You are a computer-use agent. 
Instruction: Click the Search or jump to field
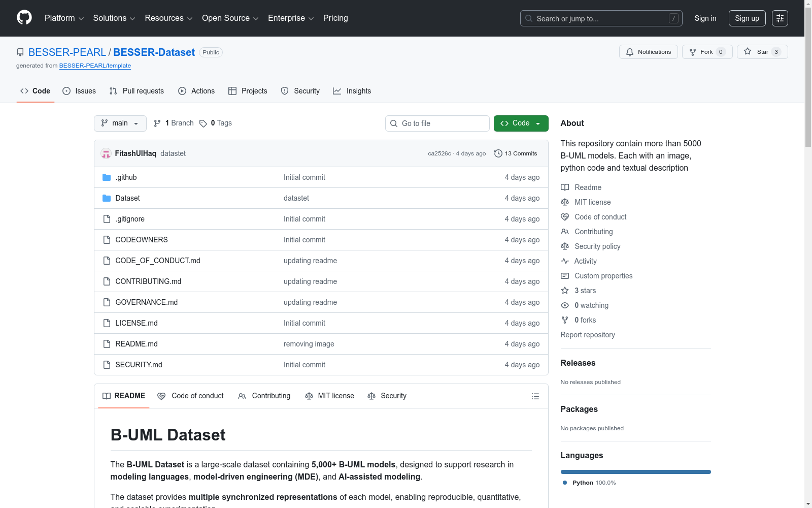601,18
